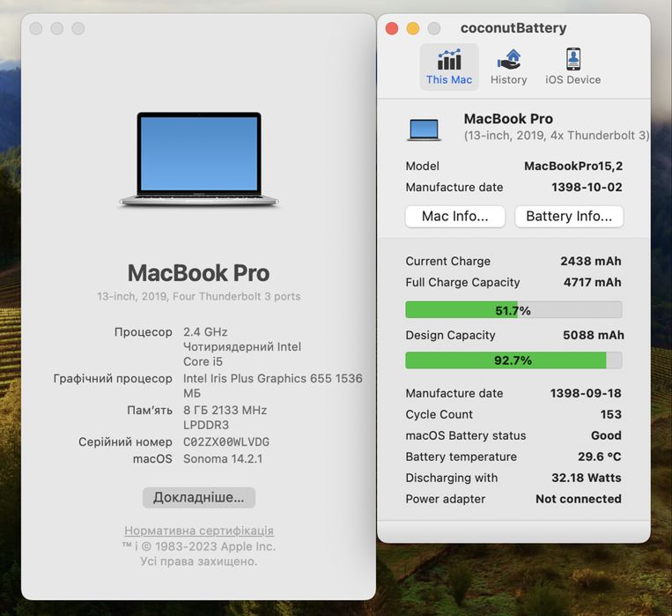
Task: Click the 13-inch, 2019, Four Thunderbolt 3 ports subtitle
Action: pos(199,296)
